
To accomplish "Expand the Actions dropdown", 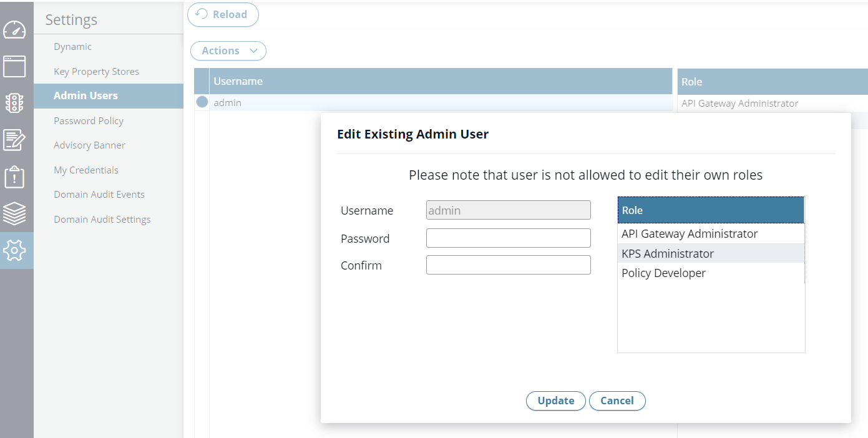I will tap(228, 51).
